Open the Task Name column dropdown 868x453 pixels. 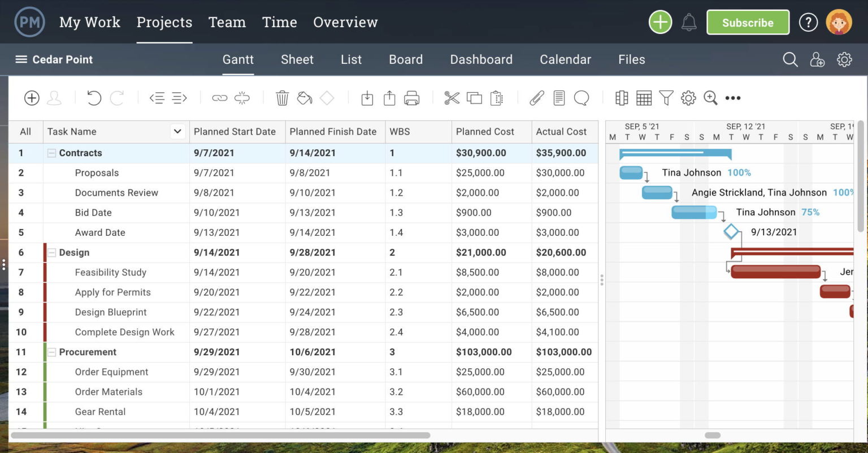(x=177, y=132)
